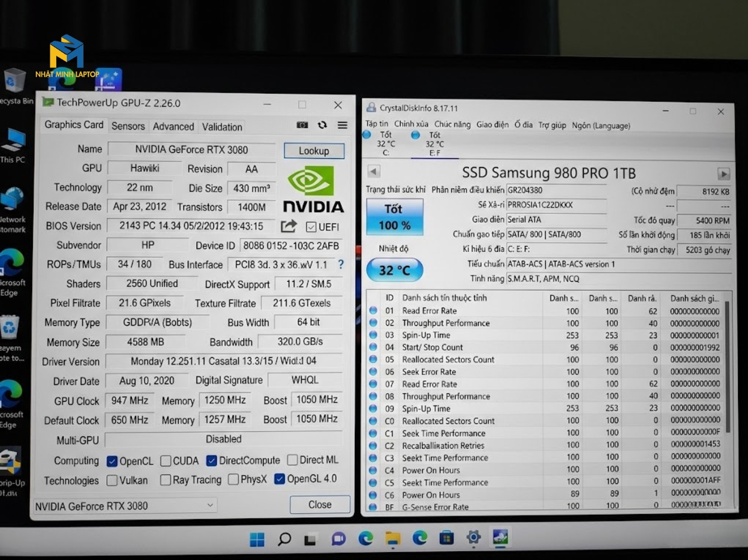Click status dot of Reallocated Sectors Count 05
The height and width of the screenshot is (560, 748).
pos(373,359)
